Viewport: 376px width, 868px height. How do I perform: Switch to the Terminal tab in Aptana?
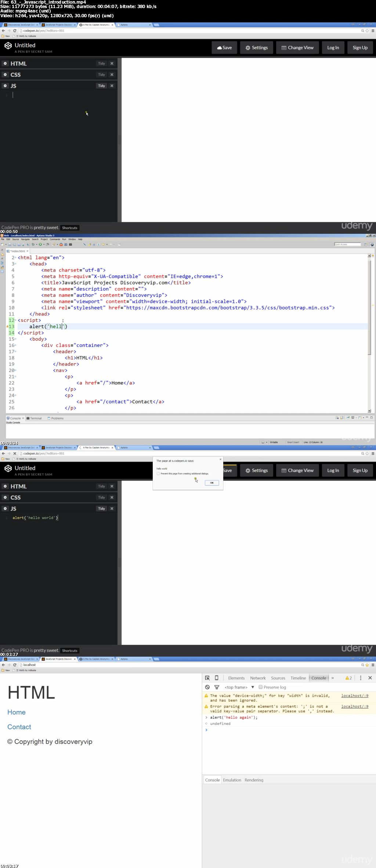click(34, 418)
